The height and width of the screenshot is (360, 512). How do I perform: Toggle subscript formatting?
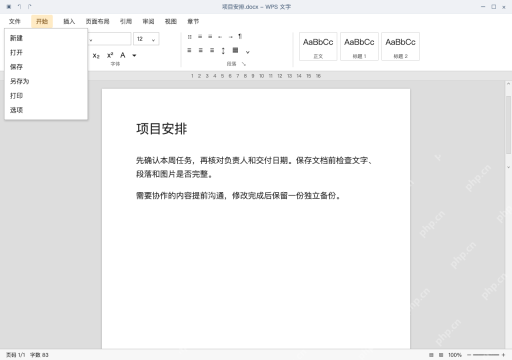tap(96, 56)
